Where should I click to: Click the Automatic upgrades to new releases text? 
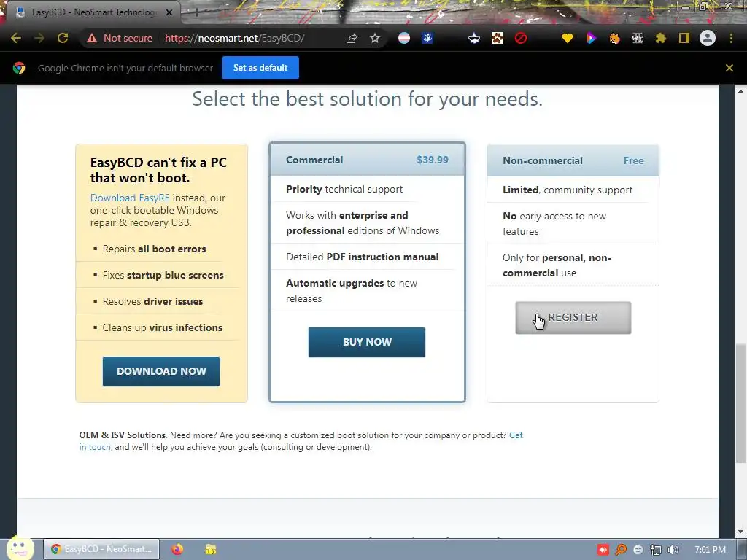click(x=352, y=290)
